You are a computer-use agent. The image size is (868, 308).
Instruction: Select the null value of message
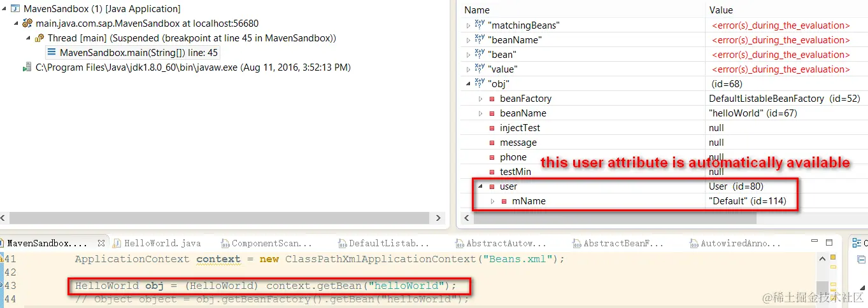coord(716,143)
